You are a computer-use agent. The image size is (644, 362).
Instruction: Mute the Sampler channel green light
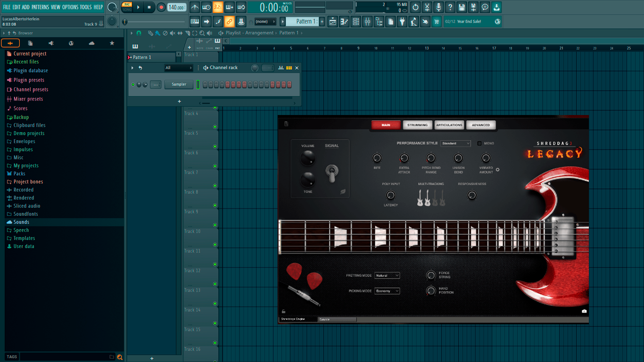tap(133, 84)
